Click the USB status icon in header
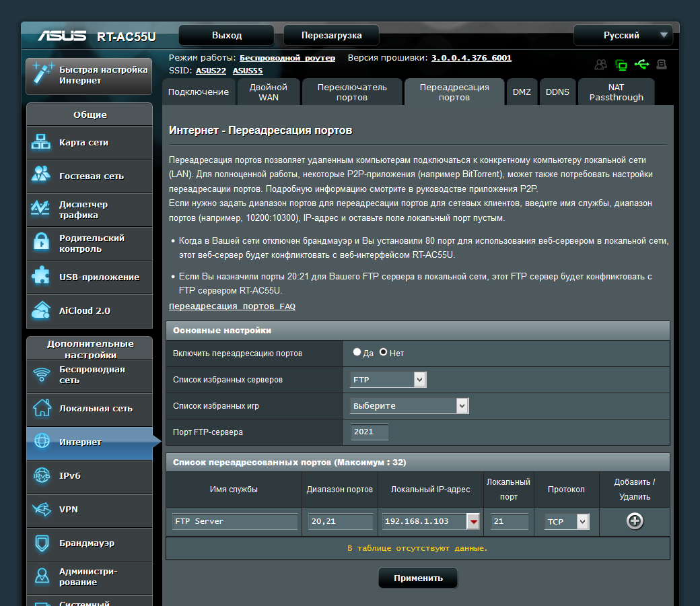 tap(641, 65)
